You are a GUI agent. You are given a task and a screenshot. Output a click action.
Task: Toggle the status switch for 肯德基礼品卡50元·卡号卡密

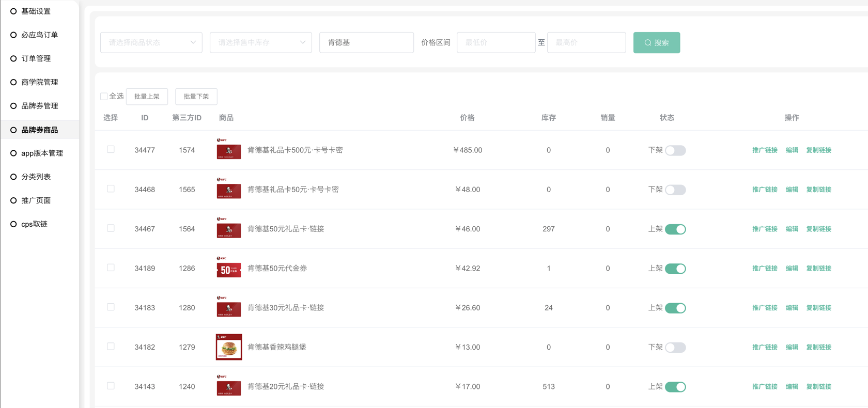(x=675, y=190)
